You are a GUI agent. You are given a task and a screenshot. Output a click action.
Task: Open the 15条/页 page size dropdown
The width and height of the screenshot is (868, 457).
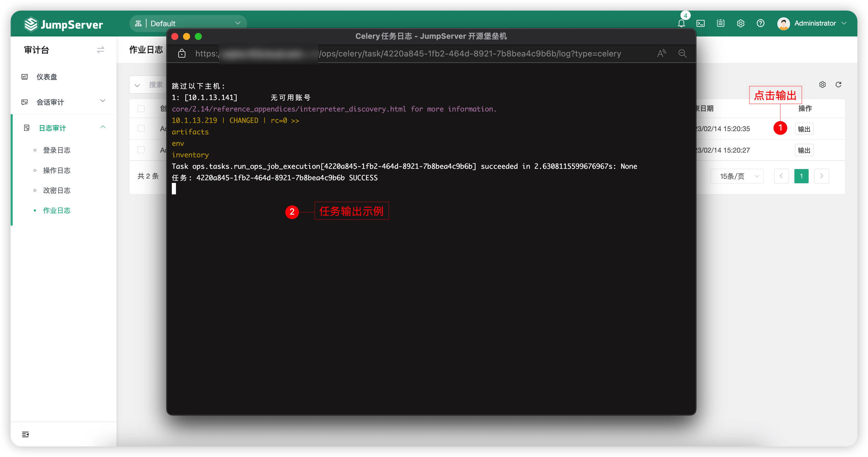(x=737, y=176)
